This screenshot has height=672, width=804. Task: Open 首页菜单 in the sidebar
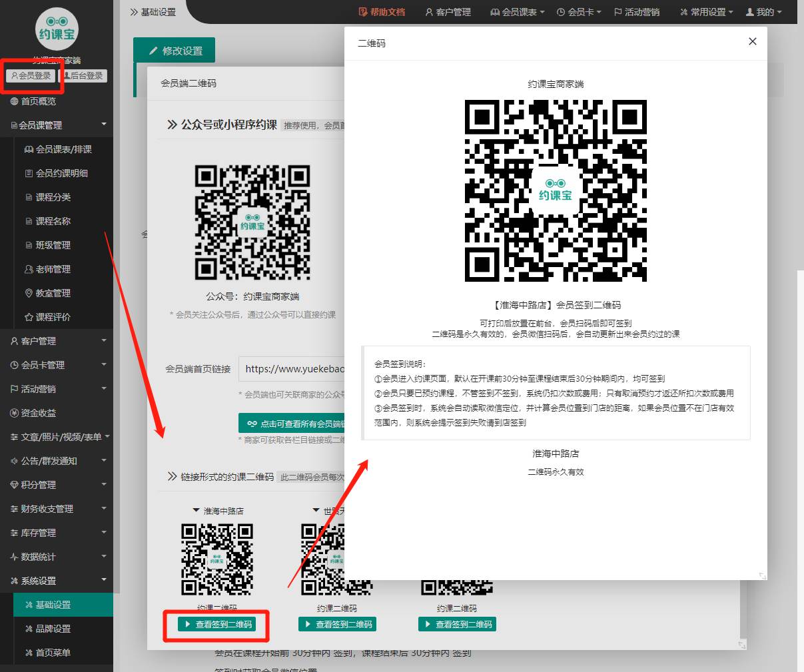63,653
